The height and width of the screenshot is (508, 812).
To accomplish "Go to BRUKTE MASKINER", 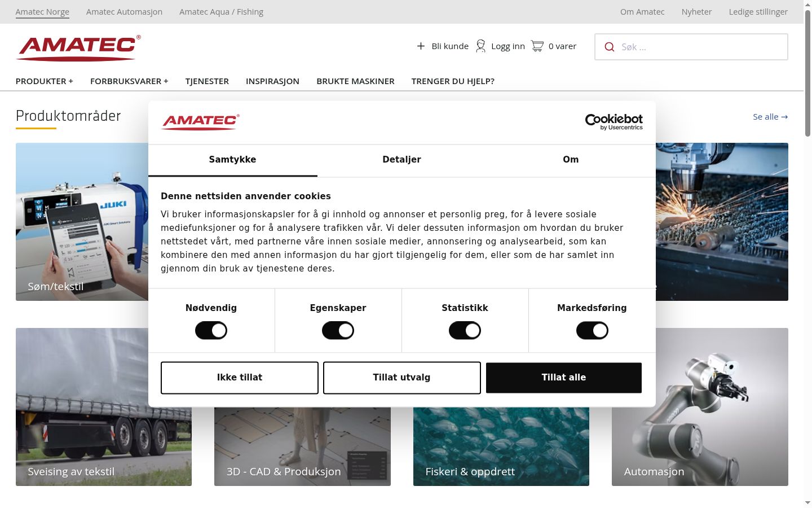I will [x=355, y=81].
